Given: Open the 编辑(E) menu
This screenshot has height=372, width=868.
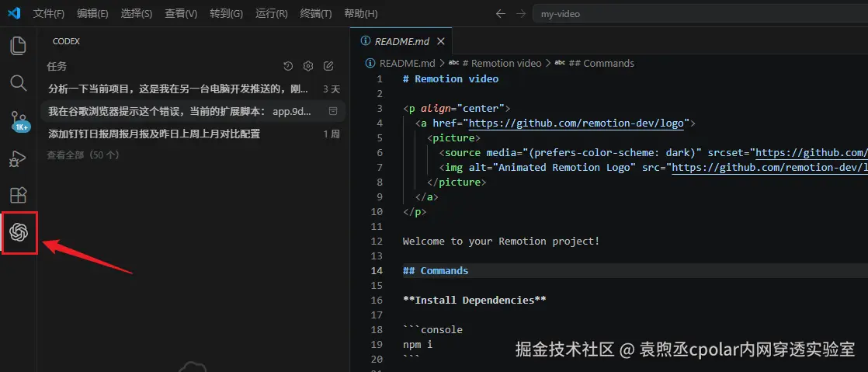Looking at the screenshot, I should point(92,13).
